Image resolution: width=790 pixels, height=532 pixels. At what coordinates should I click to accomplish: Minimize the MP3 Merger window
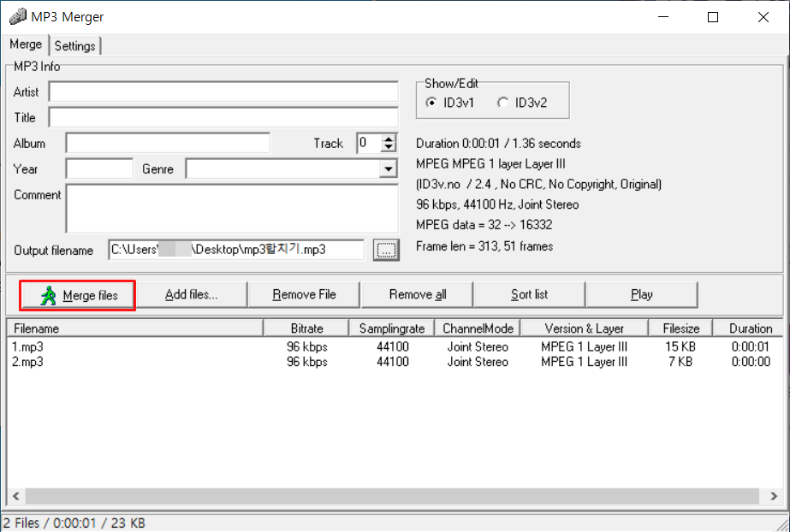(x=663, y=17)
